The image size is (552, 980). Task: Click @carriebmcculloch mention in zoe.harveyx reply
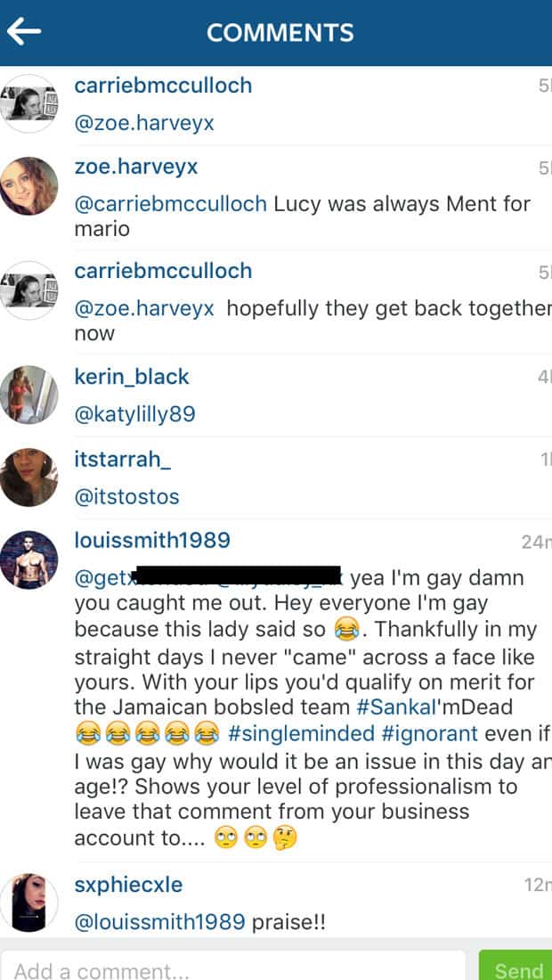[x=170, y=204]
